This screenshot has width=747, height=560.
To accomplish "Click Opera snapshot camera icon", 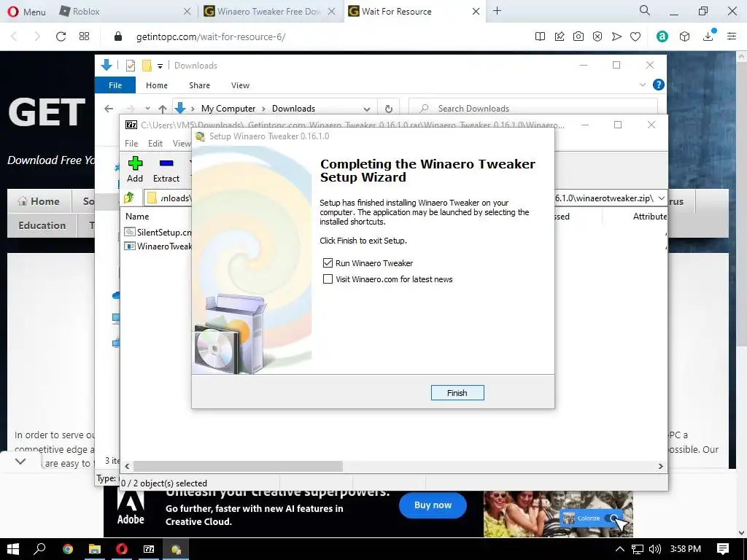I will (578, 36).
